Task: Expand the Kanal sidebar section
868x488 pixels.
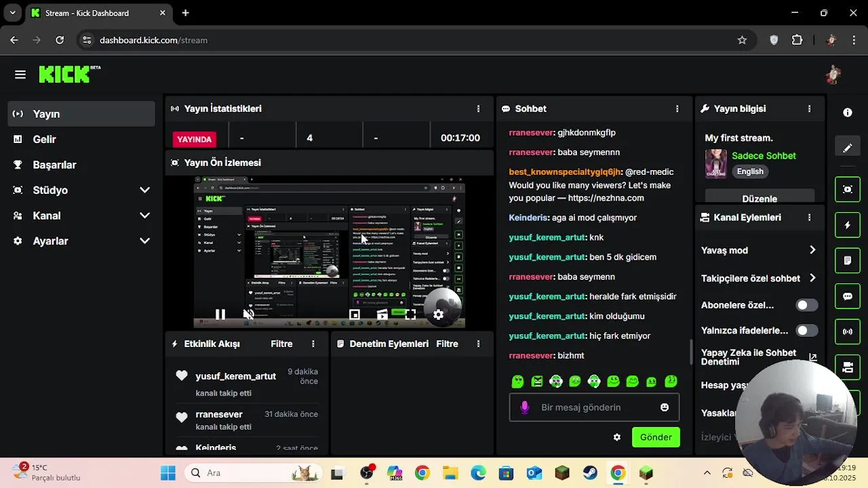Action: (144, 216)
